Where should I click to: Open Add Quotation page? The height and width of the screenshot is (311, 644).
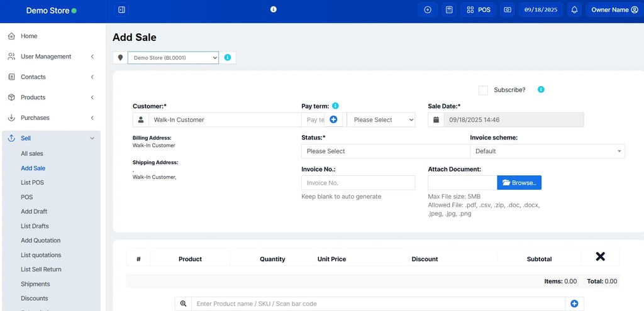point(41,241)
